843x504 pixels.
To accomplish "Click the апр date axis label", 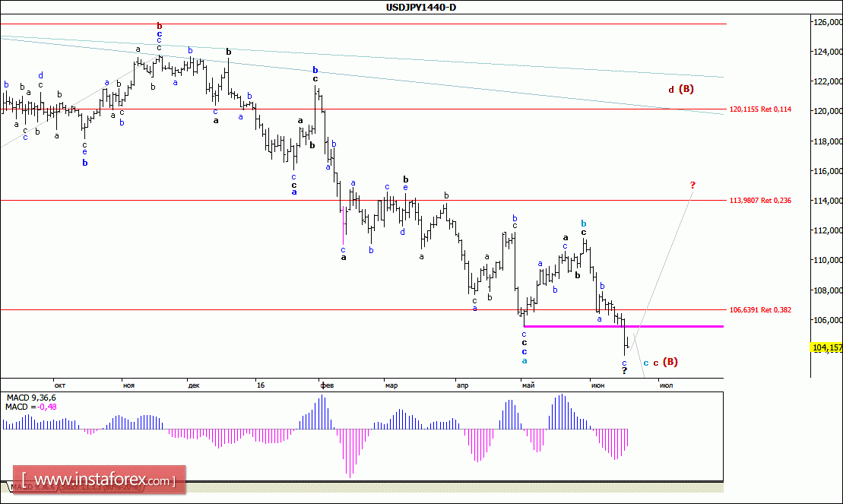I will [x=462, y=385].
